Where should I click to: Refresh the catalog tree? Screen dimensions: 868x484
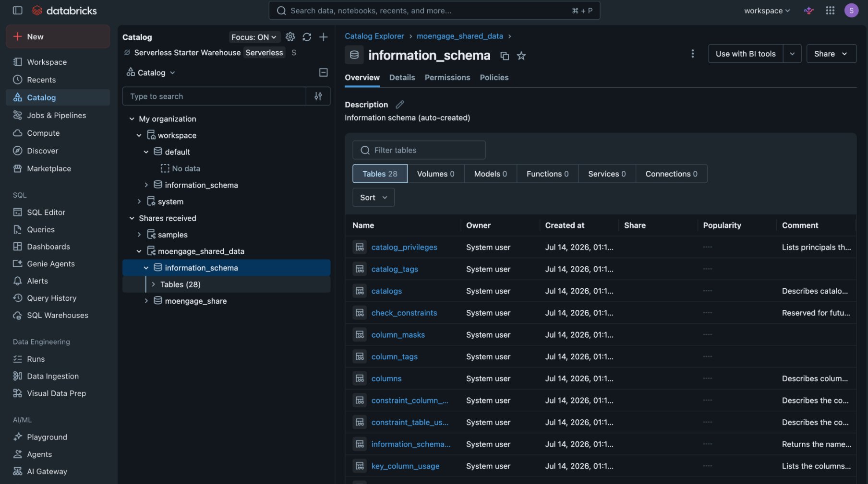point(307,37)
